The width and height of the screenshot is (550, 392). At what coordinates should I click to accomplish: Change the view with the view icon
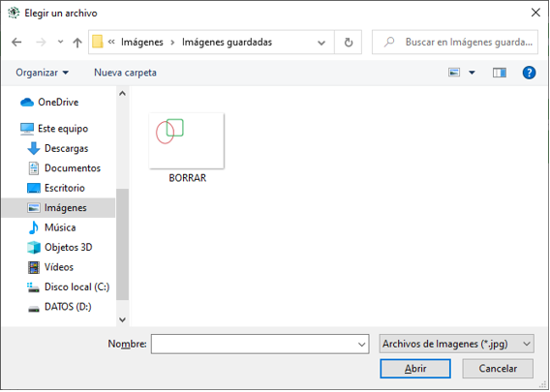coord(454,73)
